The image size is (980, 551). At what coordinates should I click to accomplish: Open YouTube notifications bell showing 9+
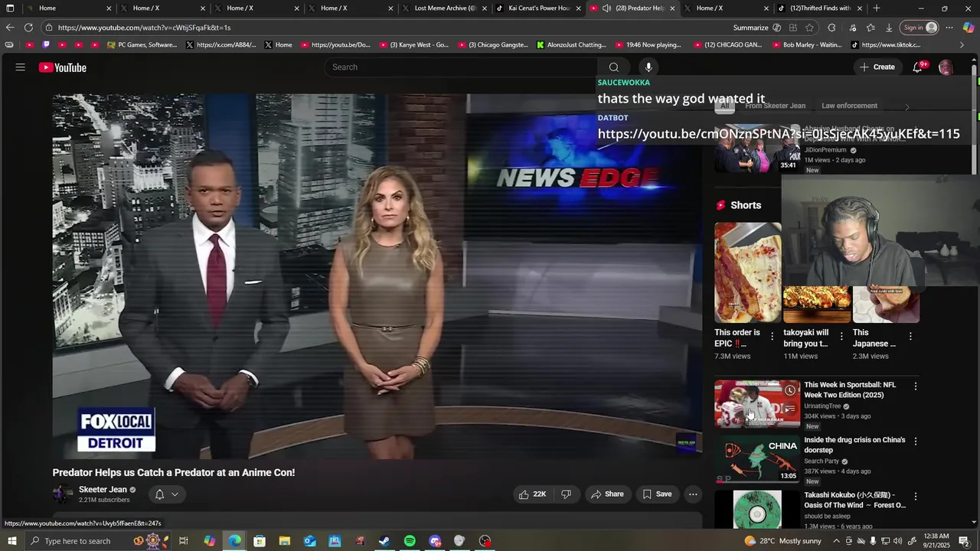[917, 67]
